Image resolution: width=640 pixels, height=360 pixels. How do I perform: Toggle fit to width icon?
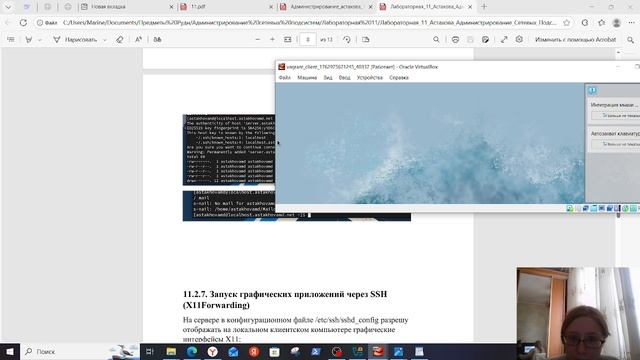point(287,40)
